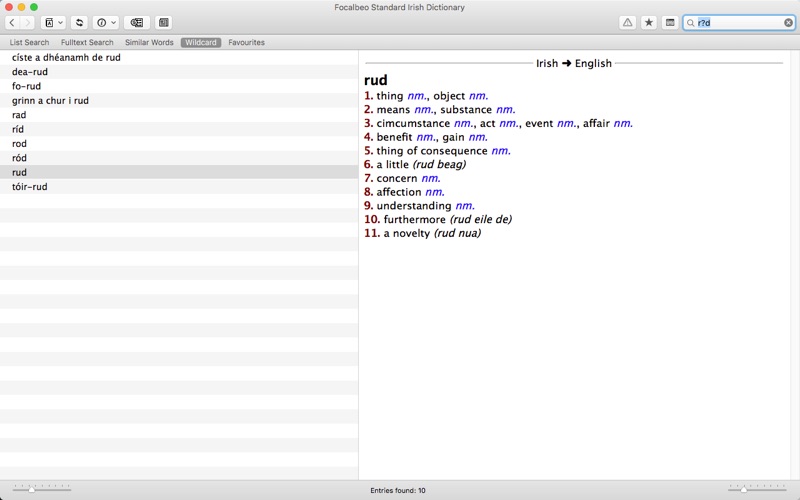Click the swap direction arrows icon
The width and height of the screenshot is (800, 500).
[79, 22]
